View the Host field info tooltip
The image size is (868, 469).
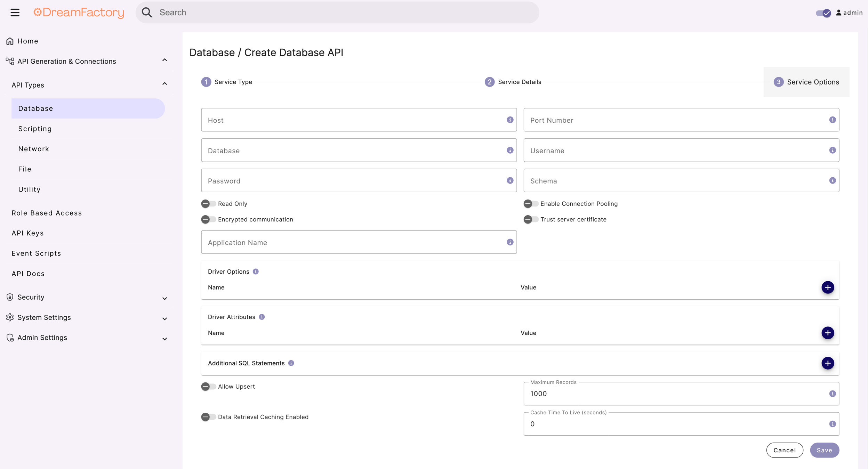point(509,120)
